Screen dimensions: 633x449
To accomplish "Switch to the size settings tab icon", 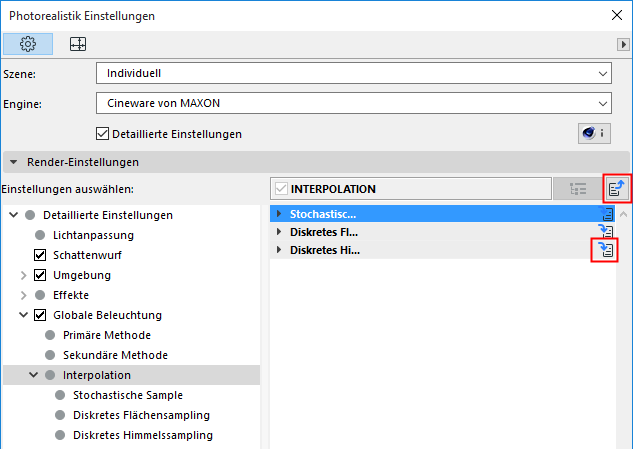I will coord(78,44).
